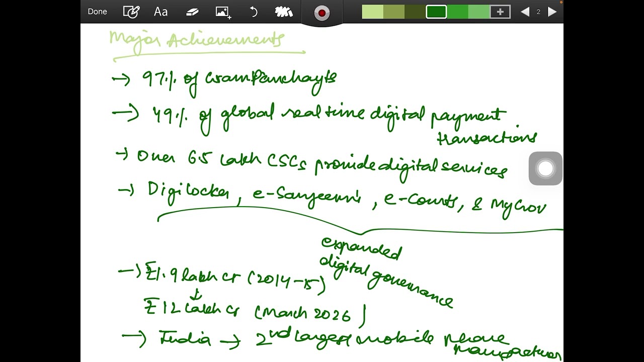Pick the medium bright green swatch
This screenshot has width=644, height=362.
pyautogui.click(x=457, y=12)
